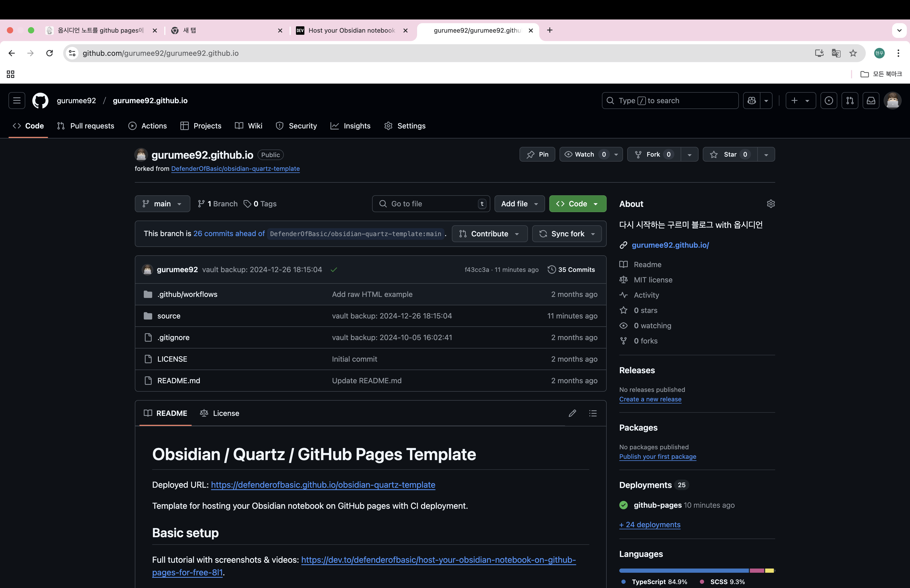Select the README tab in file viewer
Image resolution: width=910 pixels, height=588 pixels.
point(165,413)
